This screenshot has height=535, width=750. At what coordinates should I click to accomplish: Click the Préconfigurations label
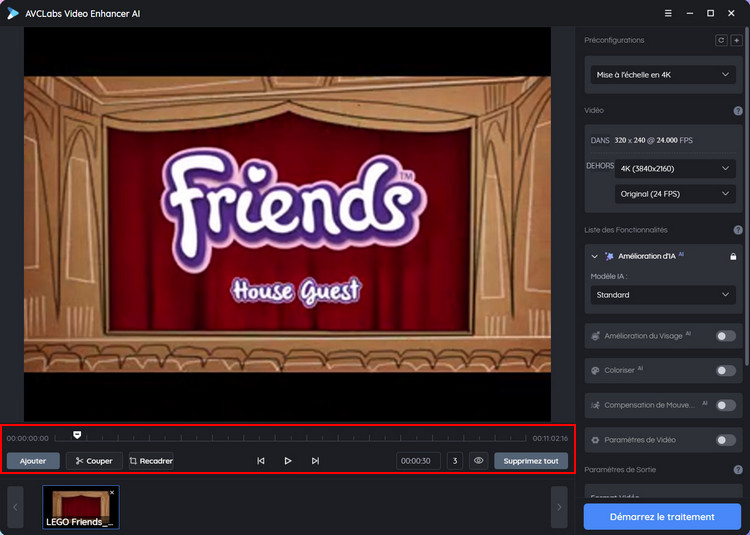pos(614,40)
